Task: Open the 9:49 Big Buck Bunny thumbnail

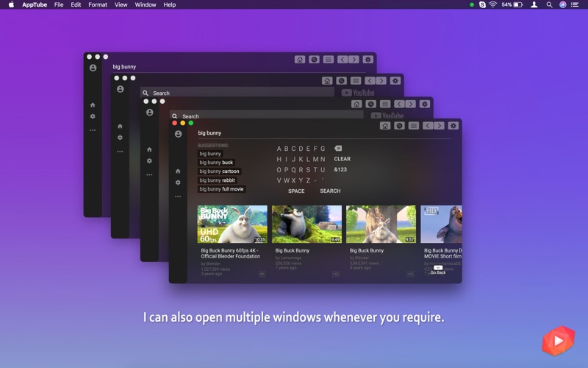Action: coord(306,224)
